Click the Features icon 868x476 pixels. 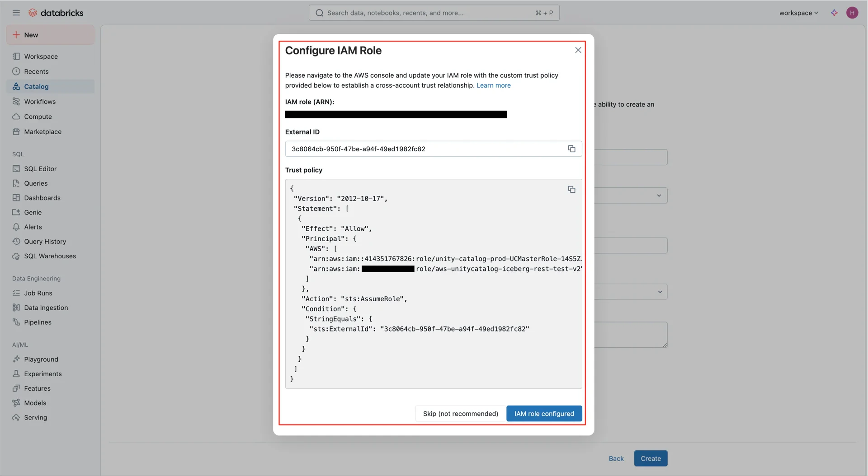pos(16,388)
